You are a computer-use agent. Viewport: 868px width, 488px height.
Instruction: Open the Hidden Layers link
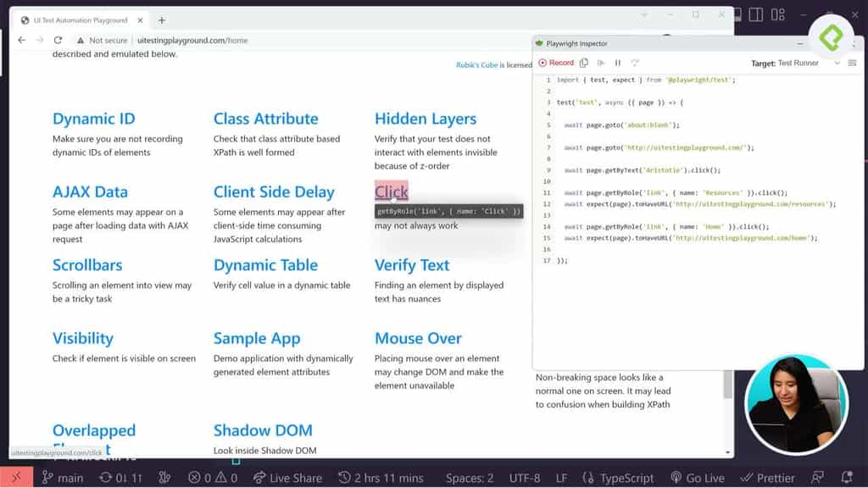click(426, 119)
